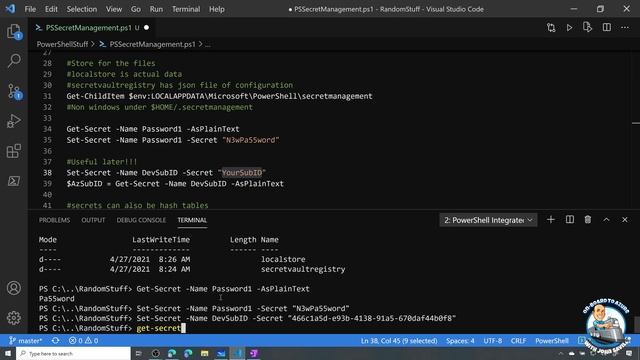Image resolution: width=640 pixels, height=360 pixels.
Task: Open the Terminal menu
Action: point(186,9)
